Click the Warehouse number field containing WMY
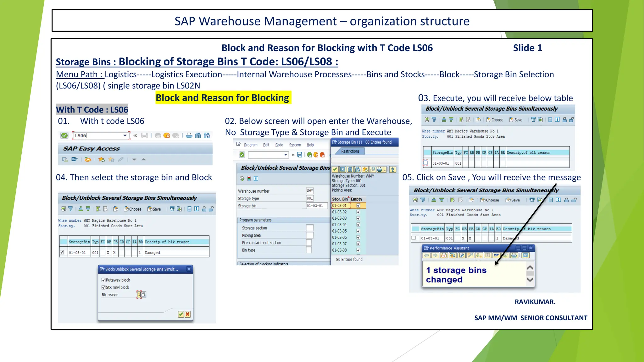Viewport: 644px width, 362px height. point(310,191)
